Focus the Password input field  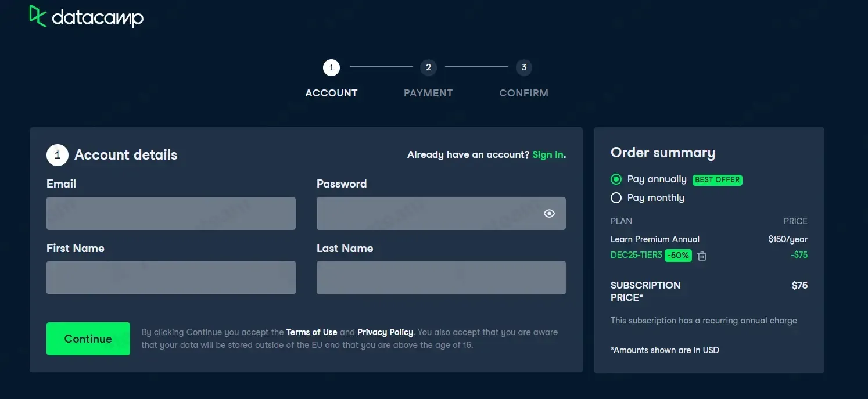(x=427, y=214)
